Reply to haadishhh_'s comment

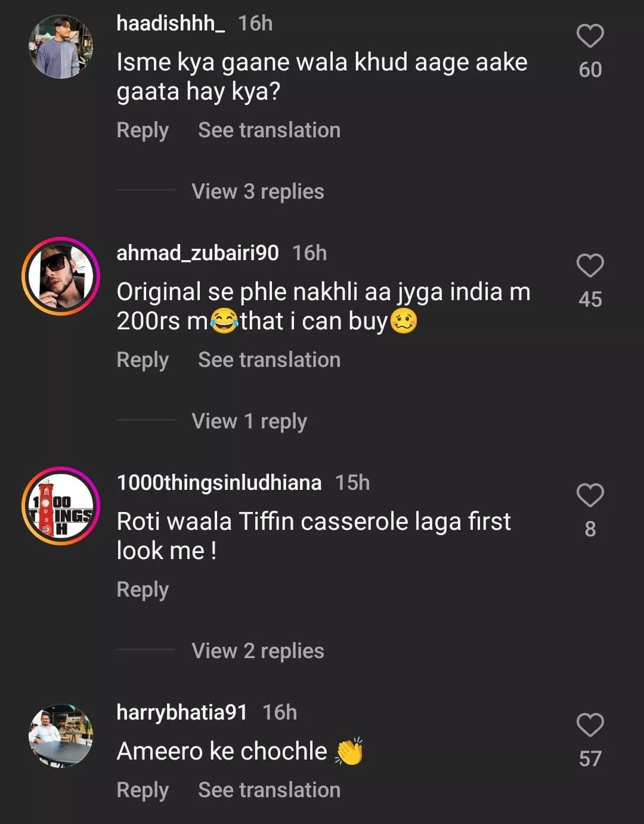[143, 130]
